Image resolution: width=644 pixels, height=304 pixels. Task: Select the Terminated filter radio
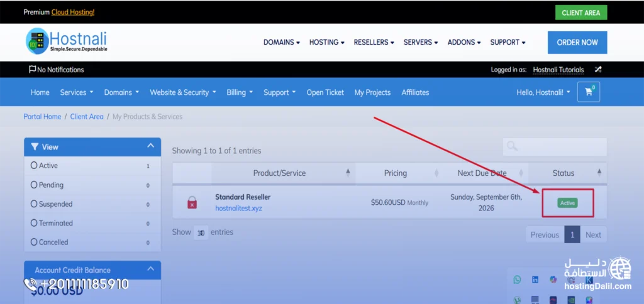[34, 223]
